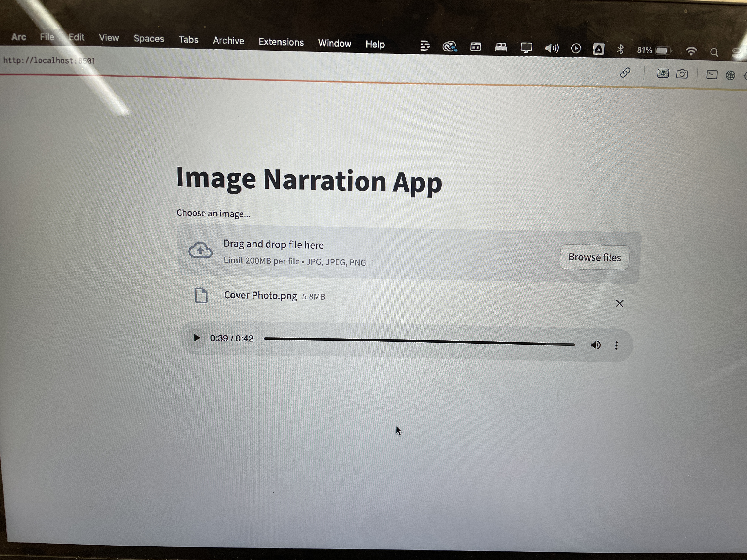Click the globe icon in toolbar
The image size is (747, 560).
[730, 75]
